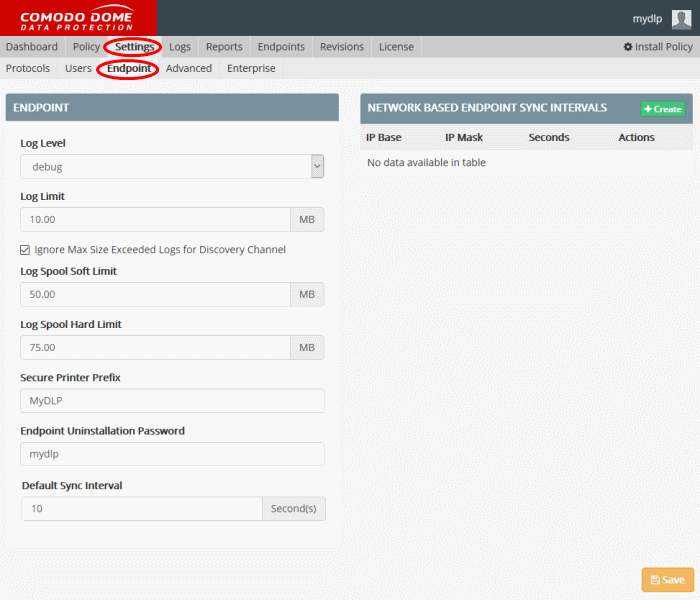
Task: Switch to the Policy tab
Action: click(86, 47)
